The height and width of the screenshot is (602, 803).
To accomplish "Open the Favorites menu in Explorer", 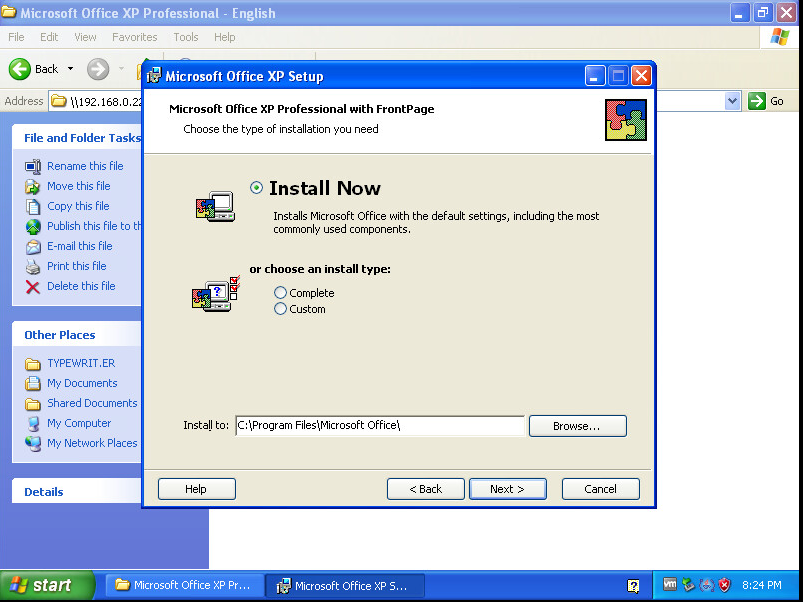I will [134, 37].
